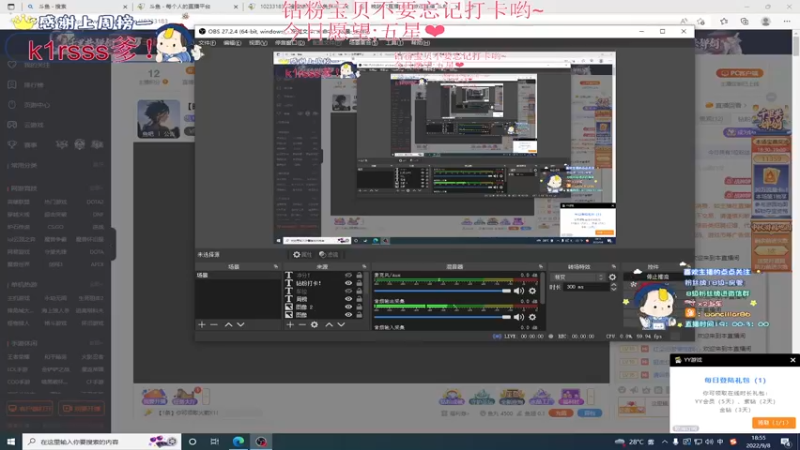Image resolution: width=800 pixels, height=450 pixels.
Task: Pop out the audio mixer dock icon
Action: 540,267
